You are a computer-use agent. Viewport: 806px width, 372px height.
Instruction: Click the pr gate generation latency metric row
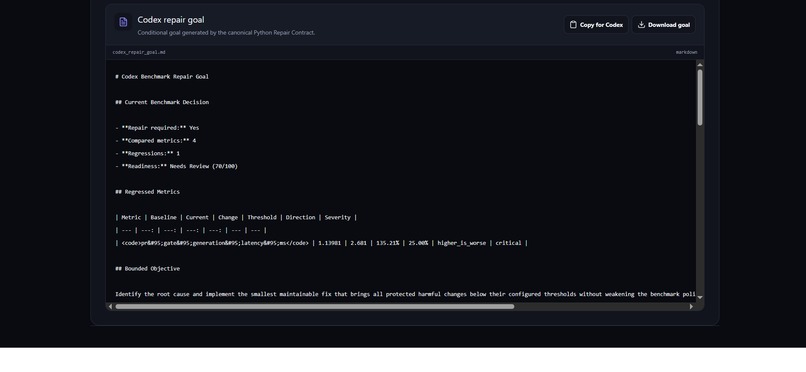pyautogui.click(x=321, y=243)
